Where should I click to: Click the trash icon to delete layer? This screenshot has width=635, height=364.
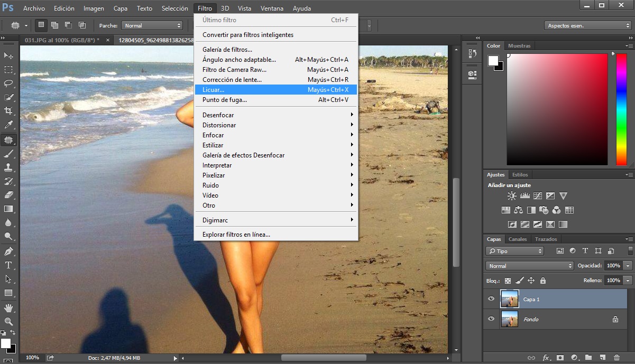click(x=616, y=358)
